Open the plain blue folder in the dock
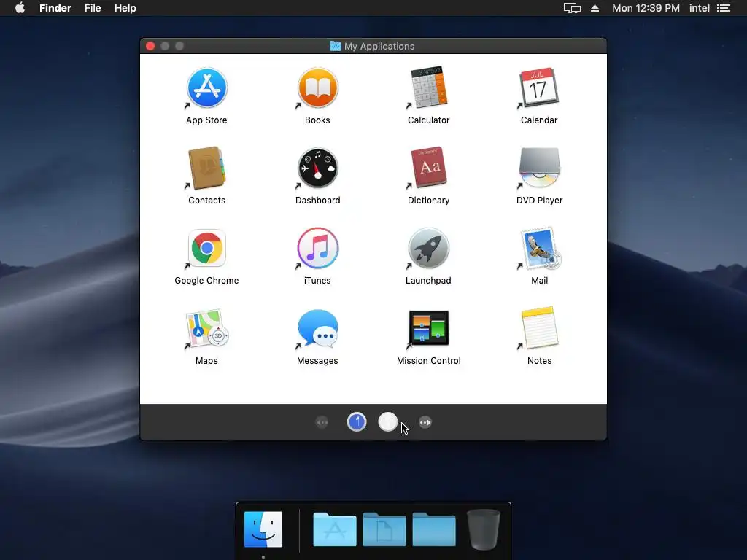This screenshot has width=747, height=560. point(434,529)
